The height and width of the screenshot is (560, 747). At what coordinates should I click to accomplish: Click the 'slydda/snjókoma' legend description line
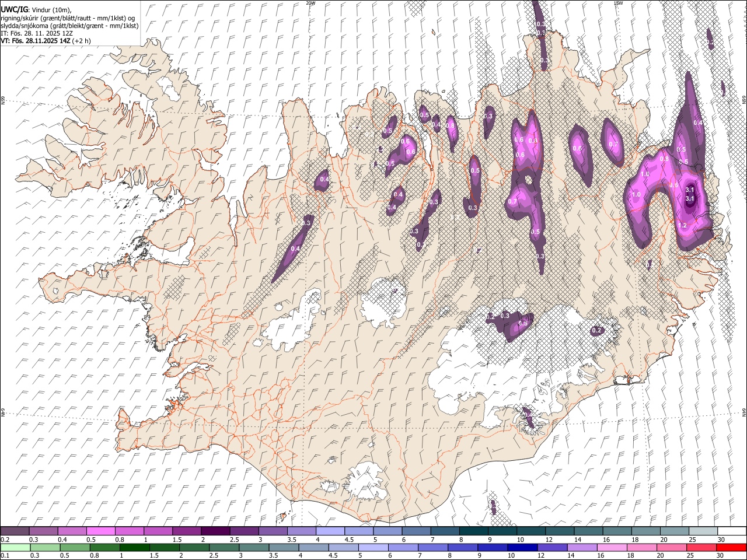pos(69,26)
